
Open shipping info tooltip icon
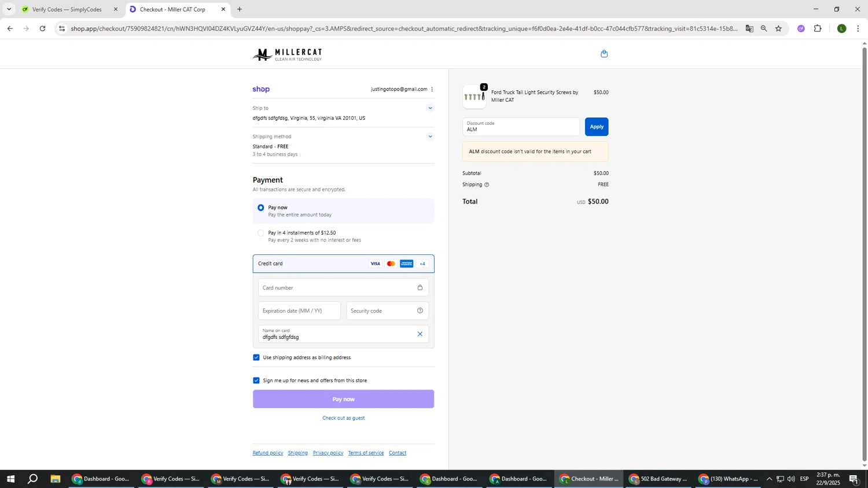[x=487, y=184]
